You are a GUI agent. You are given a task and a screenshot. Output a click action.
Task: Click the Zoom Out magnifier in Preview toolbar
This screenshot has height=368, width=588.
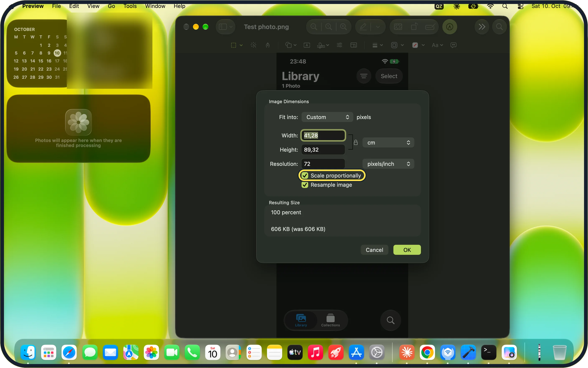[314, 27]
